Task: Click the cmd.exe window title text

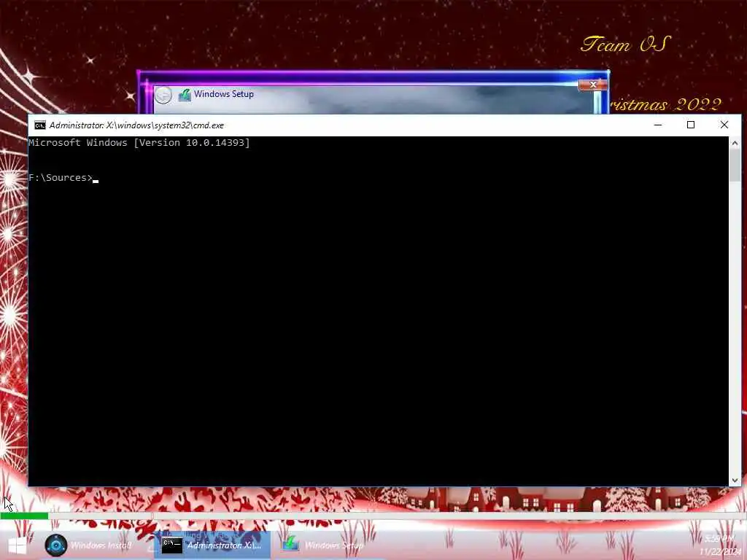Action: [136, 125]
